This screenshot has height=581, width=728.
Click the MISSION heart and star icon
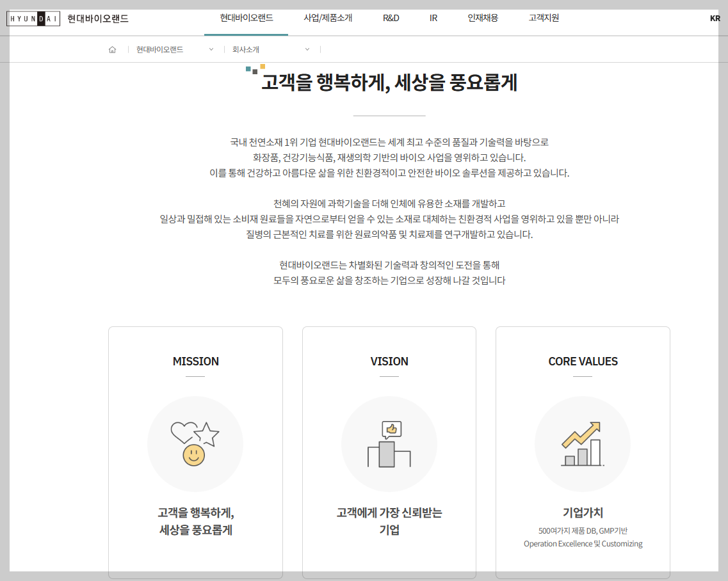tap(195, 443)
